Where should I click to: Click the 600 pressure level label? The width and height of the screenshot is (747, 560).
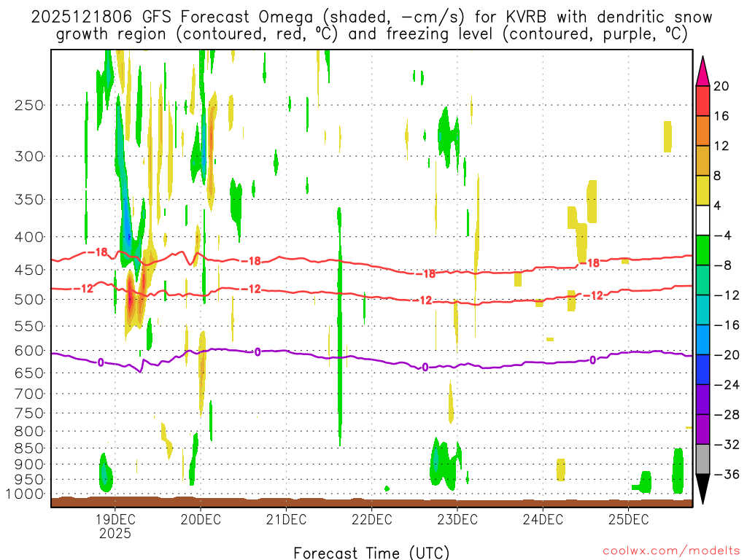pos(29,351)
